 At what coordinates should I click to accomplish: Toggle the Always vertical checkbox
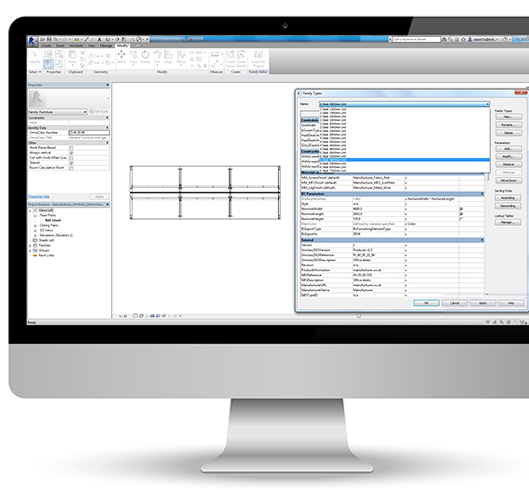click(71, 153)
